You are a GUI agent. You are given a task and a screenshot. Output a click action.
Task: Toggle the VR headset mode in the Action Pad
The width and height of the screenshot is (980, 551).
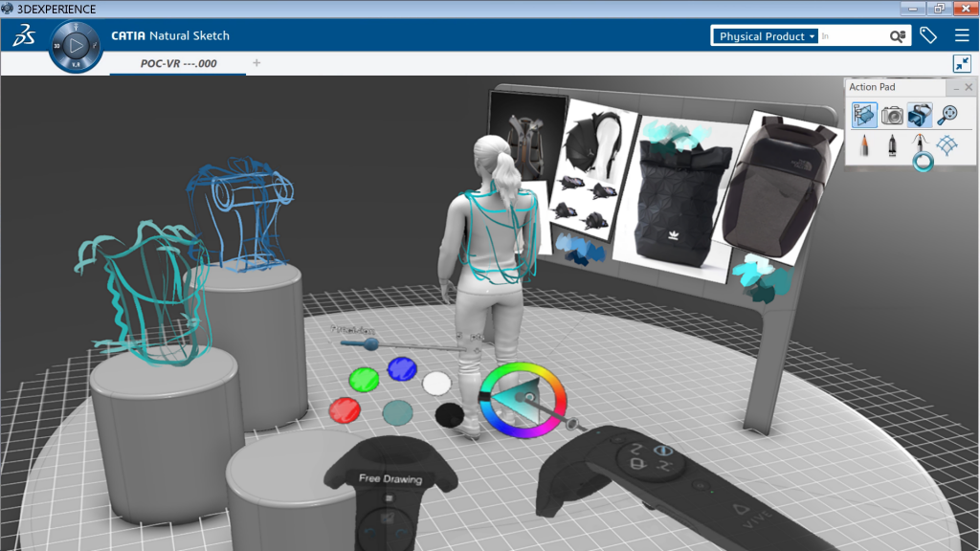[920, 115]
